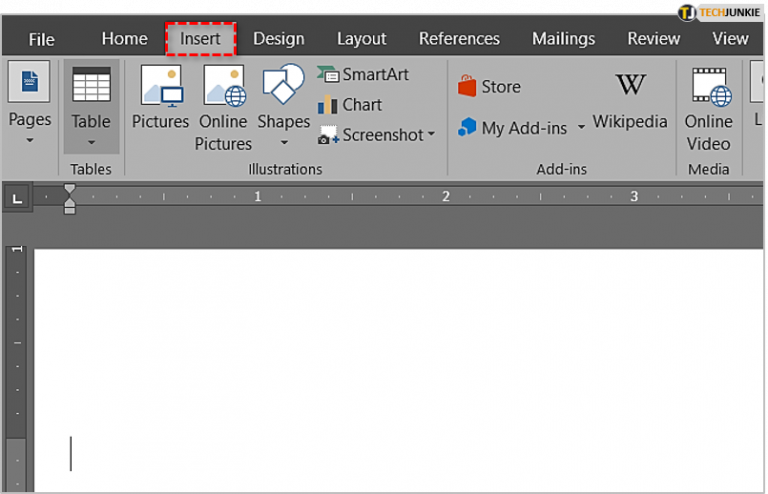768x494 pixels.
Task: Open the Office Store add-in
Action: tap(488, 87)
